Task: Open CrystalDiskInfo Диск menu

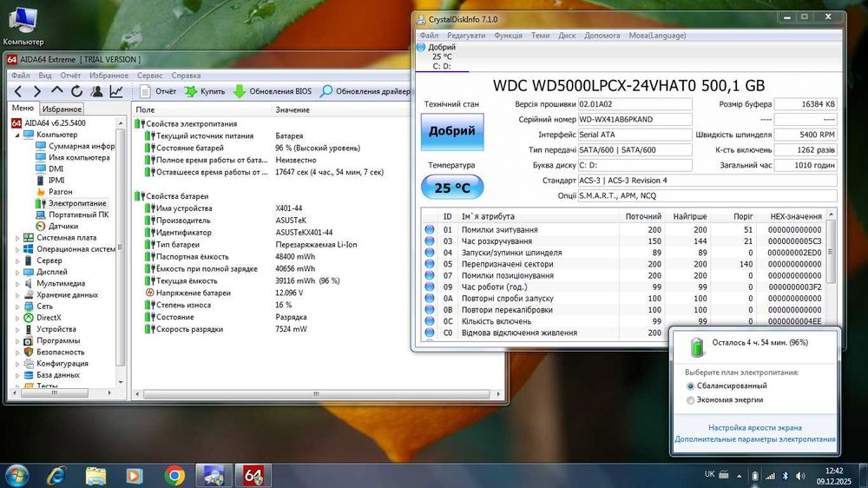Action: click(567, 36)
